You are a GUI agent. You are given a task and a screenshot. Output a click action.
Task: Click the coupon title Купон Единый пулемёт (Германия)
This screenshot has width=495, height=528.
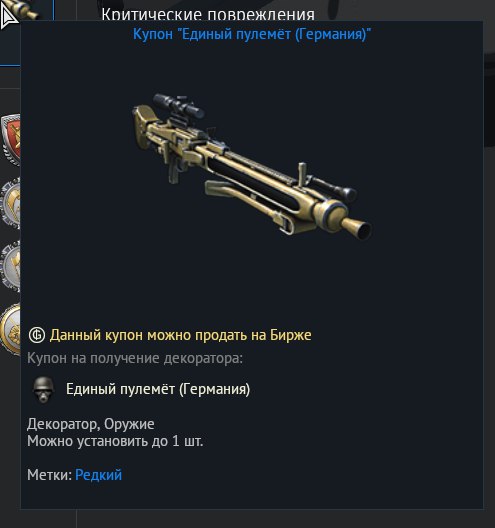[x=252, y=34]
